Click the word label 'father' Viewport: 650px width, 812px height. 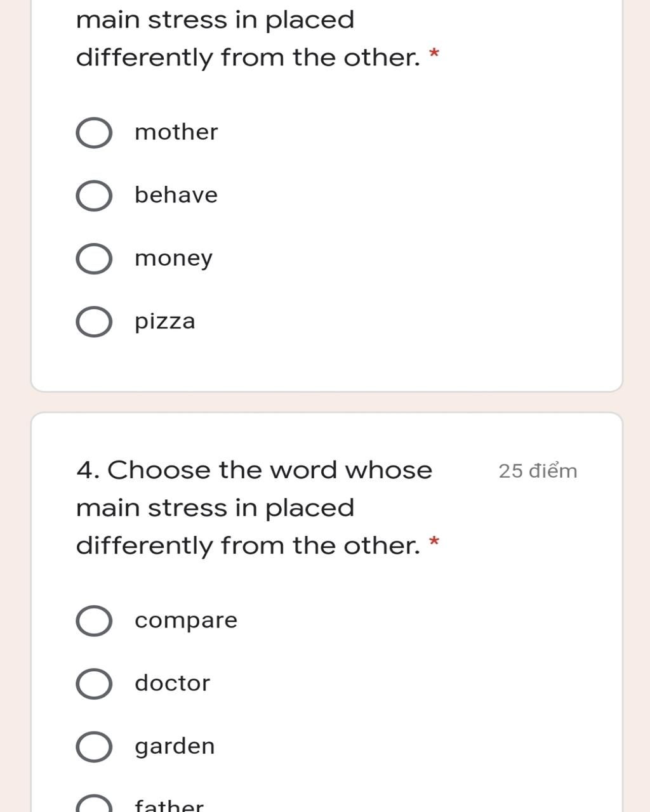coord(169,806)
